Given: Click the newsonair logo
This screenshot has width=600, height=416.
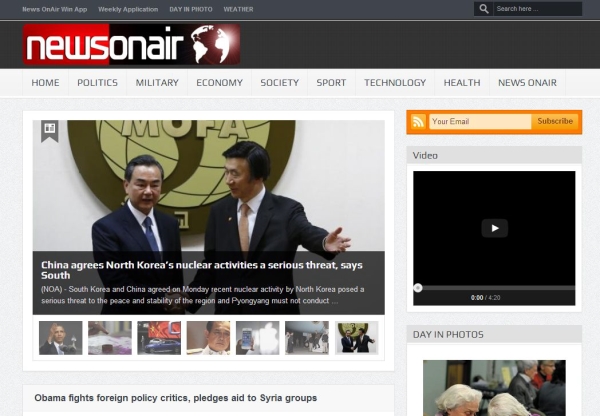Looking at the screenshot, I should click(x=132, y=44).
